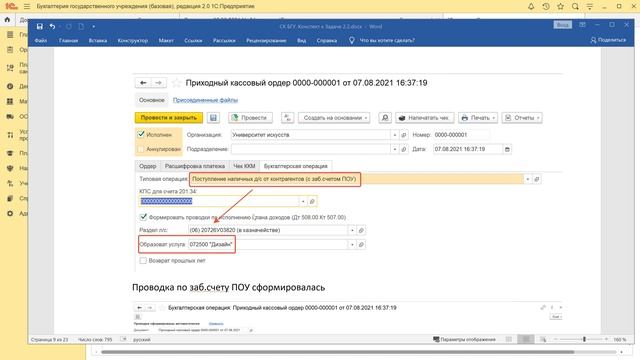The width and height of the screenshot is (640, 360).
Task: Click the Word zoom-out minus button
Action: coord(556,339)
